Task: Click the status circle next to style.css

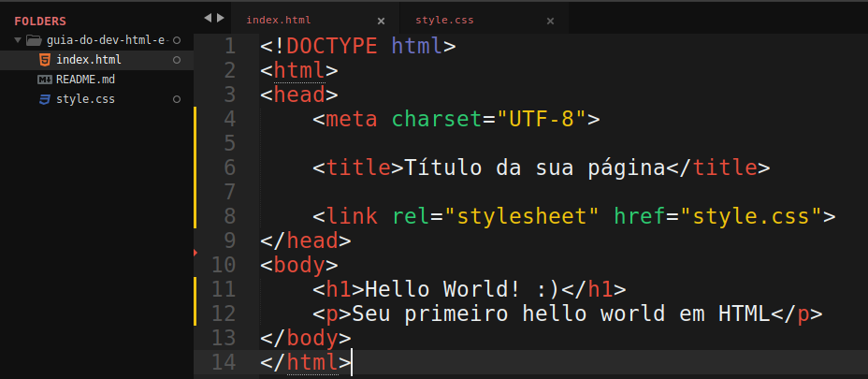Action: (x=177, y=99)
